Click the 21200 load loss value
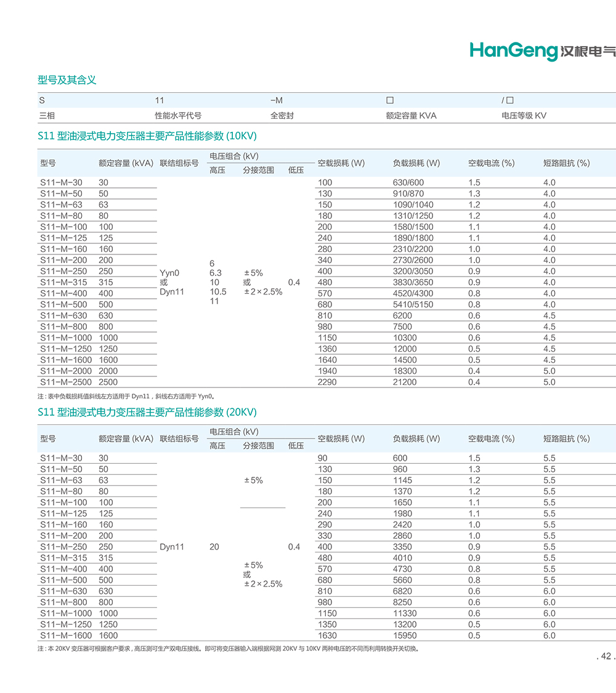The image size is (616, 693). click(x=405, y=382)
